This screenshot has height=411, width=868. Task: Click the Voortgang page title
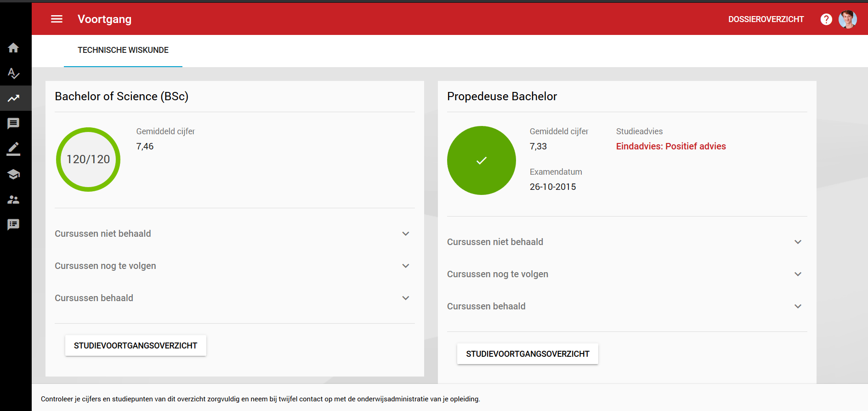point(104,19)
